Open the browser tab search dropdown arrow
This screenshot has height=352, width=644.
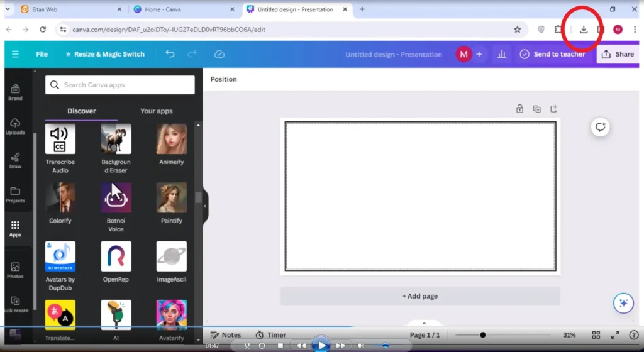tap(8, 9)
